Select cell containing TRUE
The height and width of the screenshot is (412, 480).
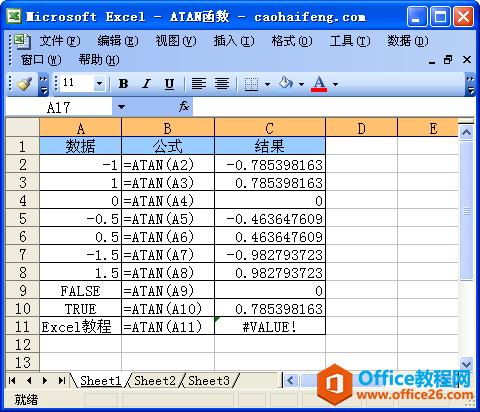click(x=80, y=308)
